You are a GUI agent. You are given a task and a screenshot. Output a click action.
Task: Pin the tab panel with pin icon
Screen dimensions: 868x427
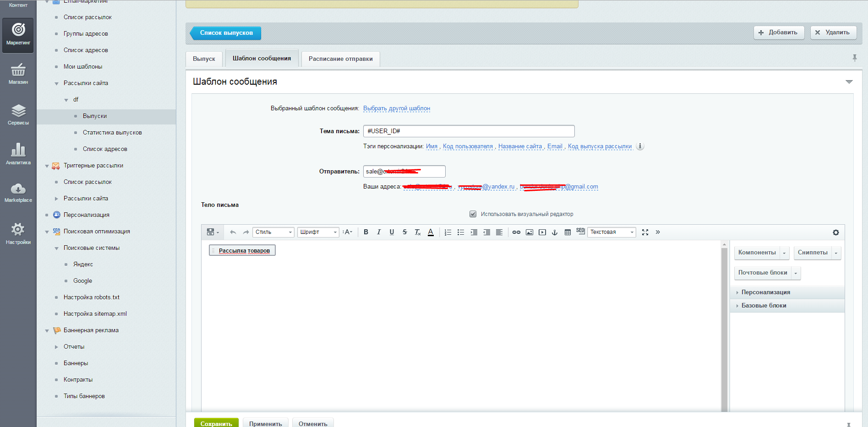tap(854, 58)
